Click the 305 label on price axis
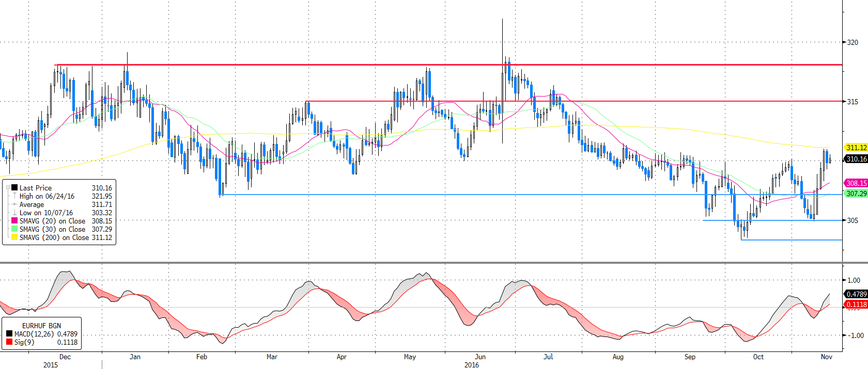 853,220
